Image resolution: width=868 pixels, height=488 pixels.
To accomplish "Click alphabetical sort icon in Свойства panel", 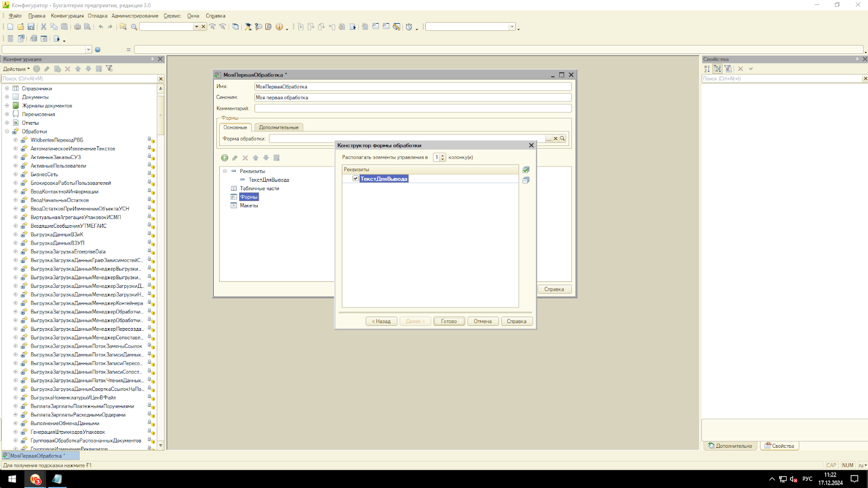I will pyautogui.click(x=707, y=69).
